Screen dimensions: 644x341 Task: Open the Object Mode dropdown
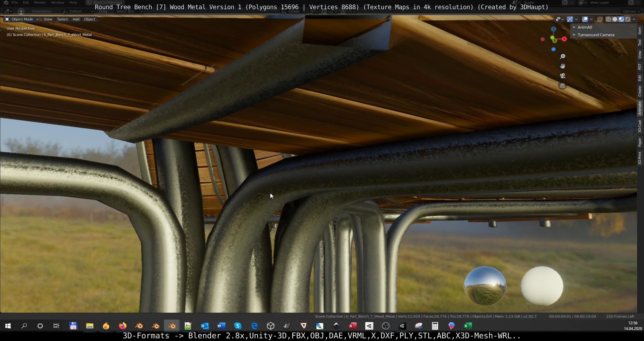tap(22, 19)
